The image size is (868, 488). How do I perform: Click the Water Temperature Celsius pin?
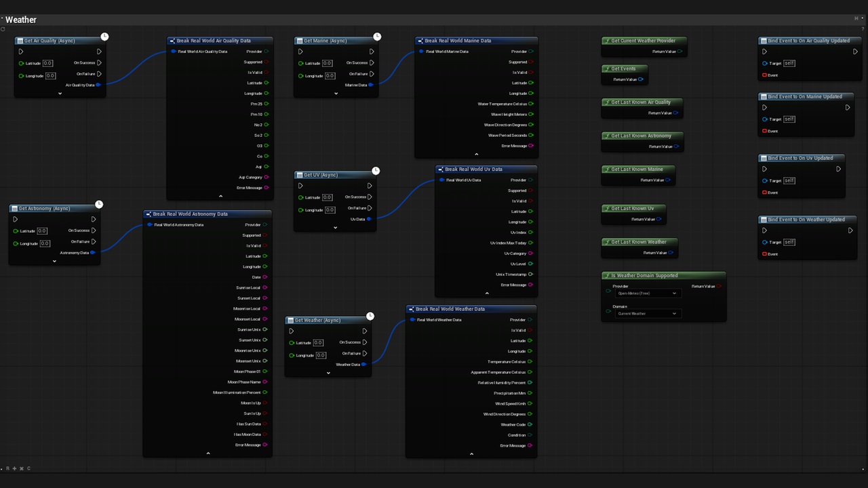pos(530,104)
